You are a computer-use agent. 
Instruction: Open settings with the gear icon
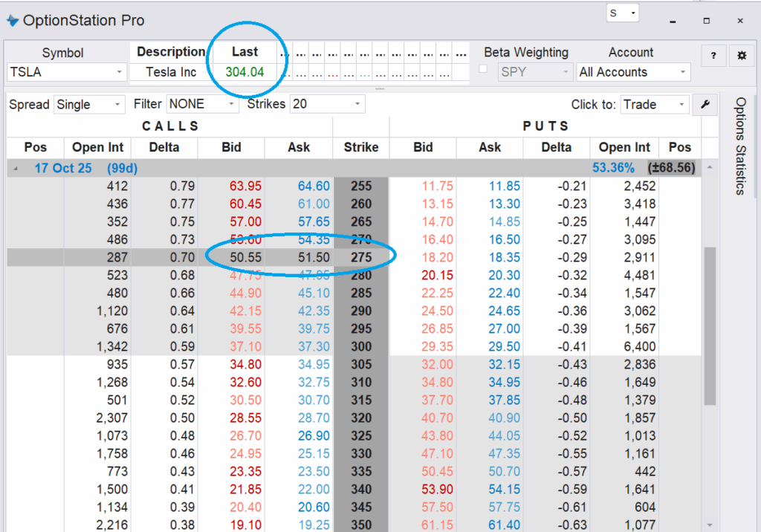(x=741, y=55)
